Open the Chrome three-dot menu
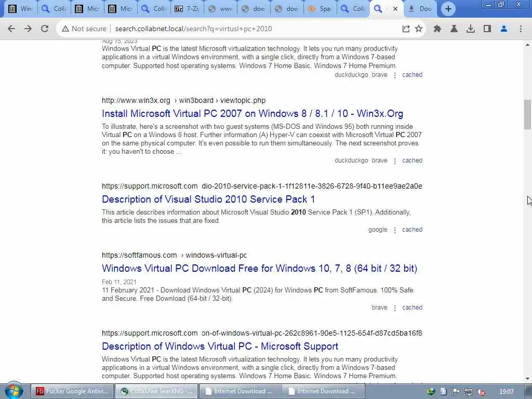532x399 pixels. [x=521, y=29]
